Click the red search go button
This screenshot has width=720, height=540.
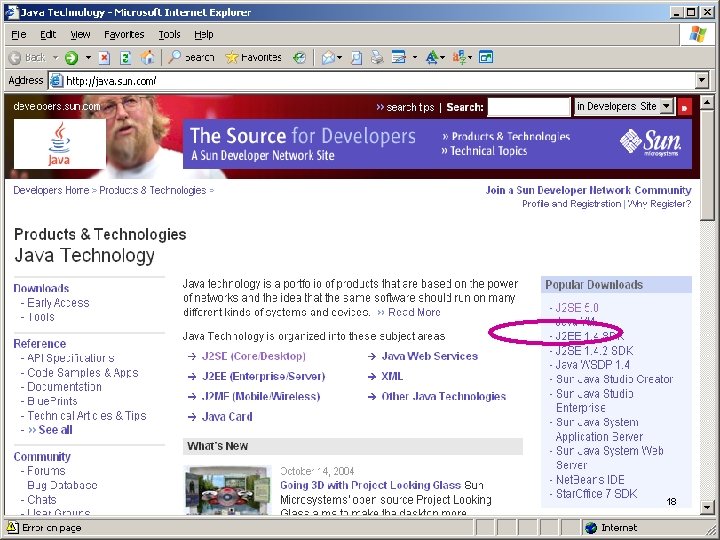click(684, 107)
